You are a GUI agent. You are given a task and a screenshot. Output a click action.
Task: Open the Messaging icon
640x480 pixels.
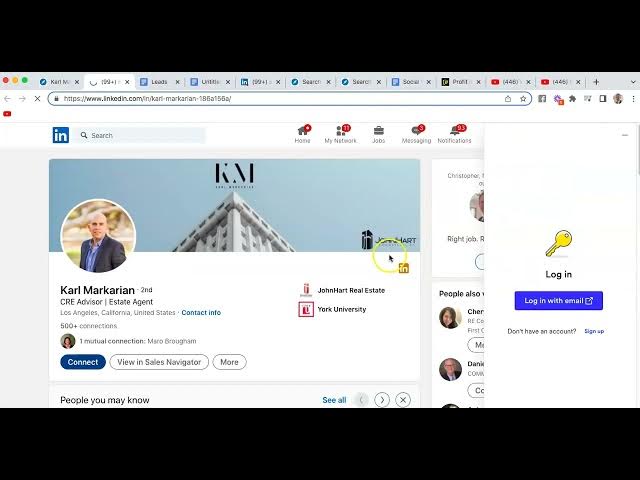point(416,133)
